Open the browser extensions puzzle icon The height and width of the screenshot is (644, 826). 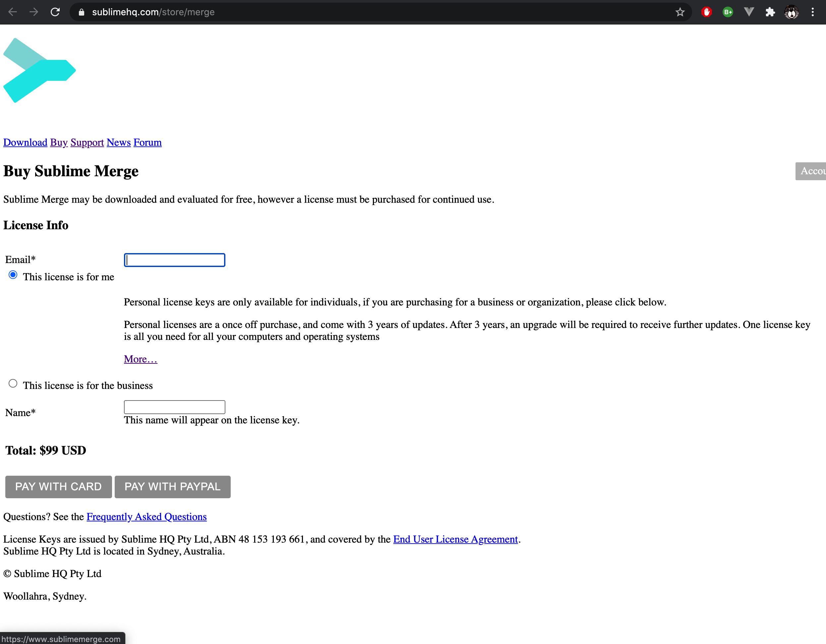coord(770,12)
